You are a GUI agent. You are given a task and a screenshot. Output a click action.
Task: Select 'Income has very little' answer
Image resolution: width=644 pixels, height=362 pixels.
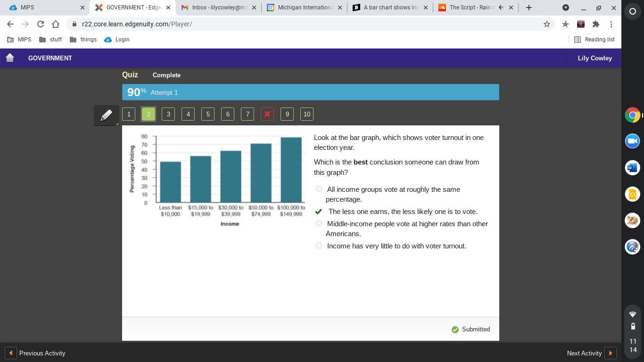(319, 246)
